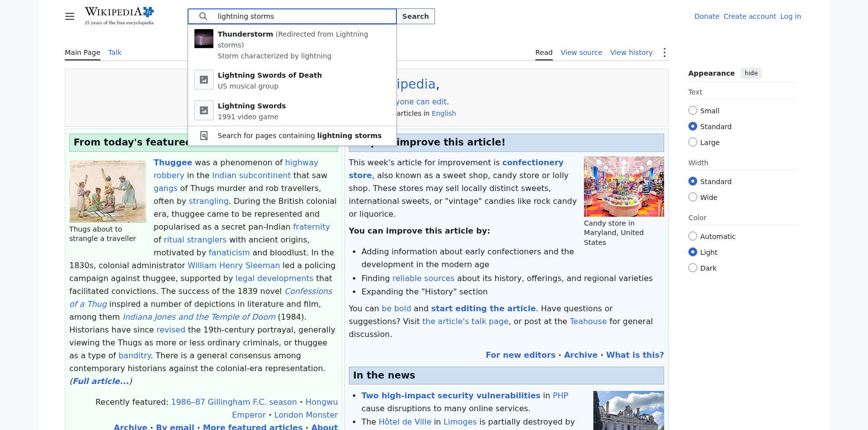Pick the Lightning Swords 1991 video game suggestion
Screen dimensions: 868x430
tap(292, 111)
